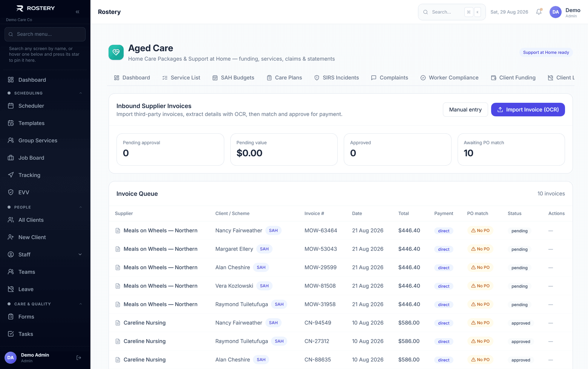Click invoice number MOW-29599

tap(320, 267)
